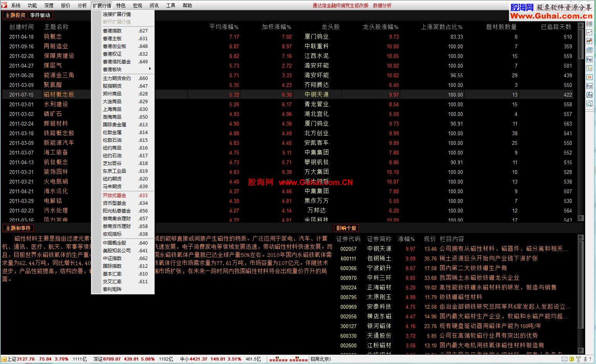
Task: Click the red-dash indicator in status bar
Action: (x=288, y=359)
